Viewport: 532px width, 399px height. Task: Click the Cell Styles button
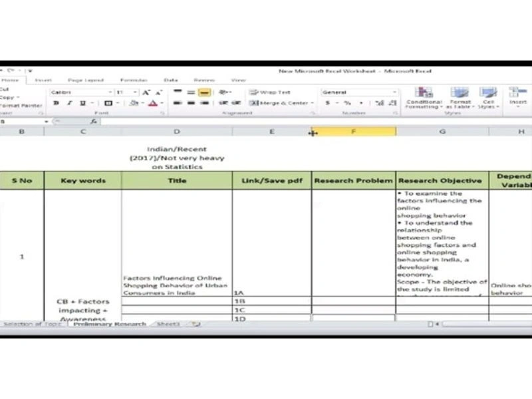click(488, 97)
